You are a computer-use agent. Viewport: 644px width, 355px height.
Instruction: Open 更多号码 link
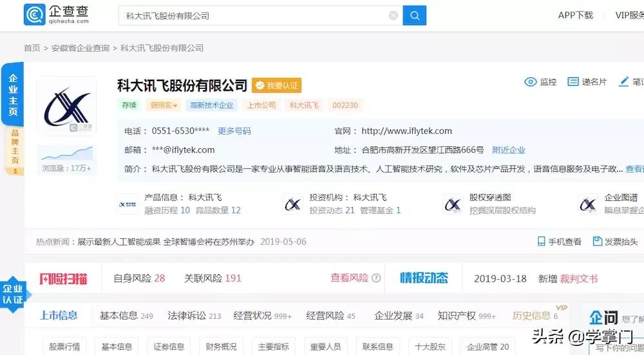234,131
